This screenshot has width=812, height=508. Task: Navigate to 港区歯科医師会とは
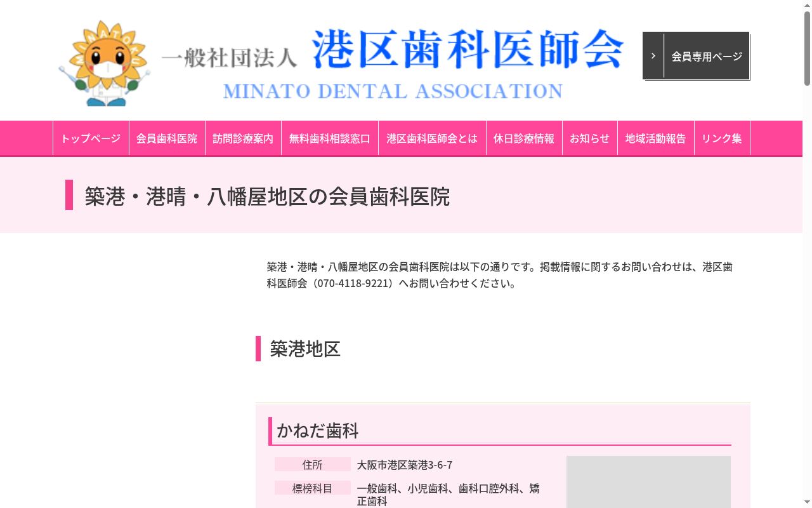pos(432,138)
